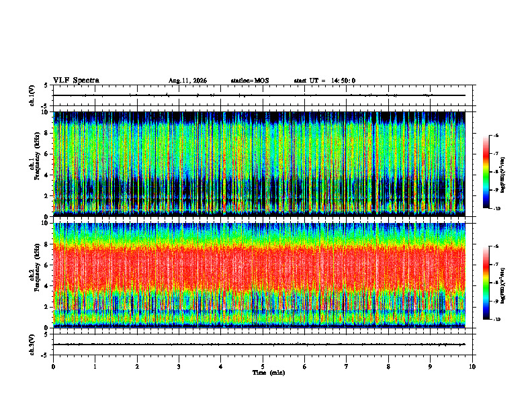Click the VLF Spectra title text
The height and width of the screenshot is (411, 532).
point(77,81)
